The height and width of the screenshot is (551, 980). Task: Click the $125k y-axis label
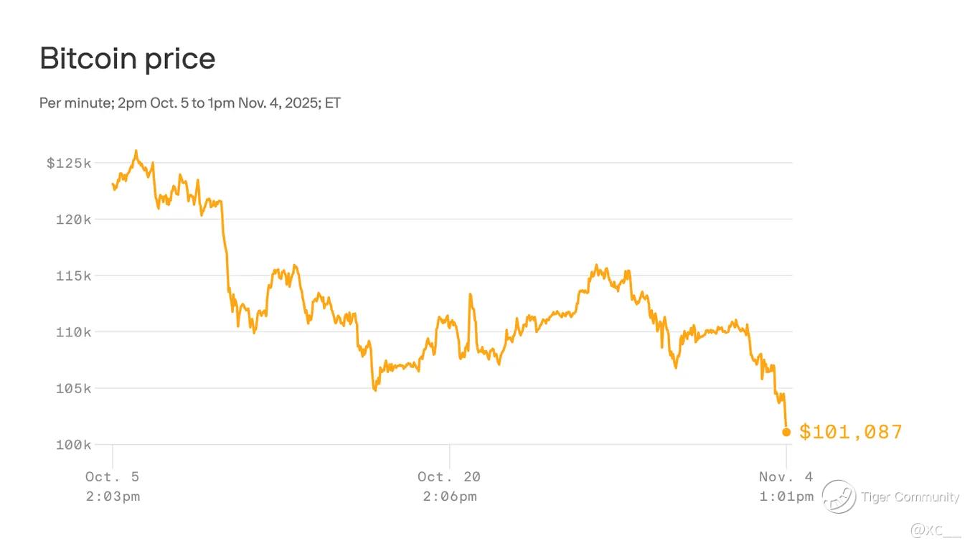click(x=69, y=163)
